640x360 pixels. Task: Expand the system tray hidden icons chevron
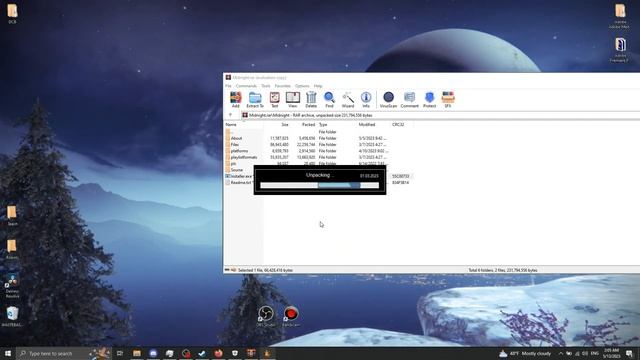561,353
